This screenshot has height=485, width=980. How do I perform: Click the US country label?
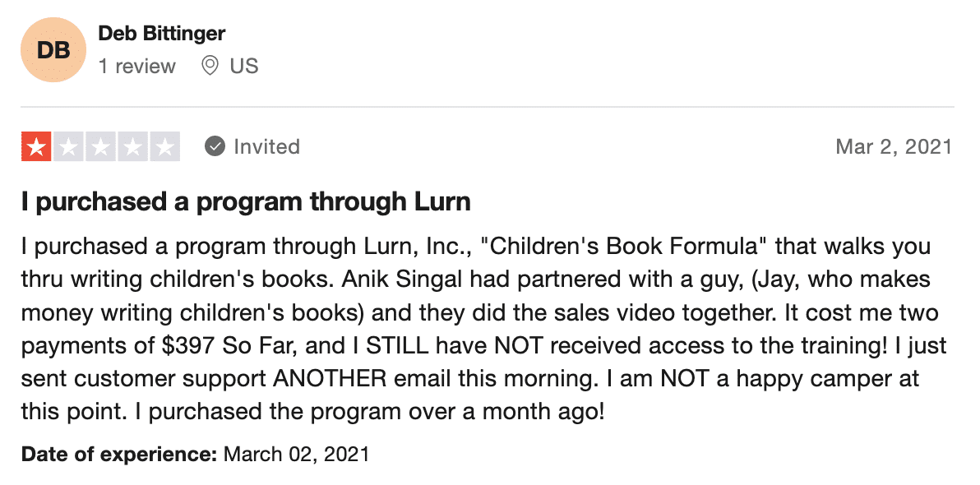243,66
